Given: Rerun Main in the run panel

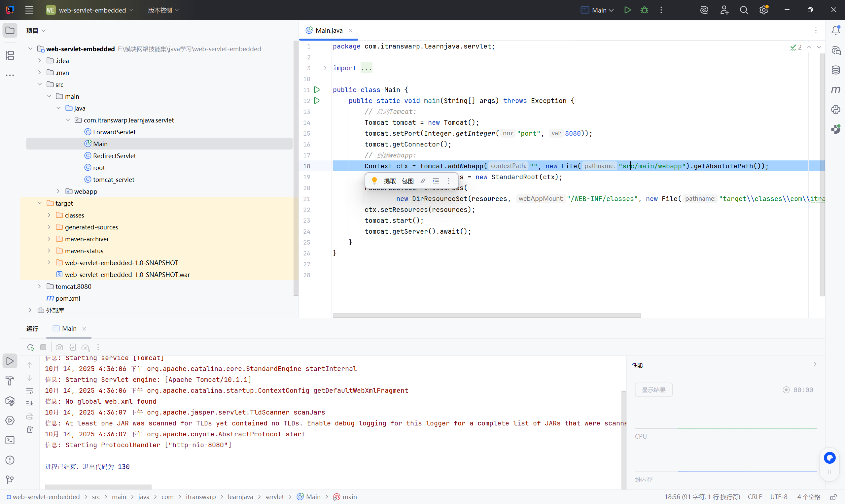Looking at the screenshot, I should pyautogui.click(x=31, y=347).
